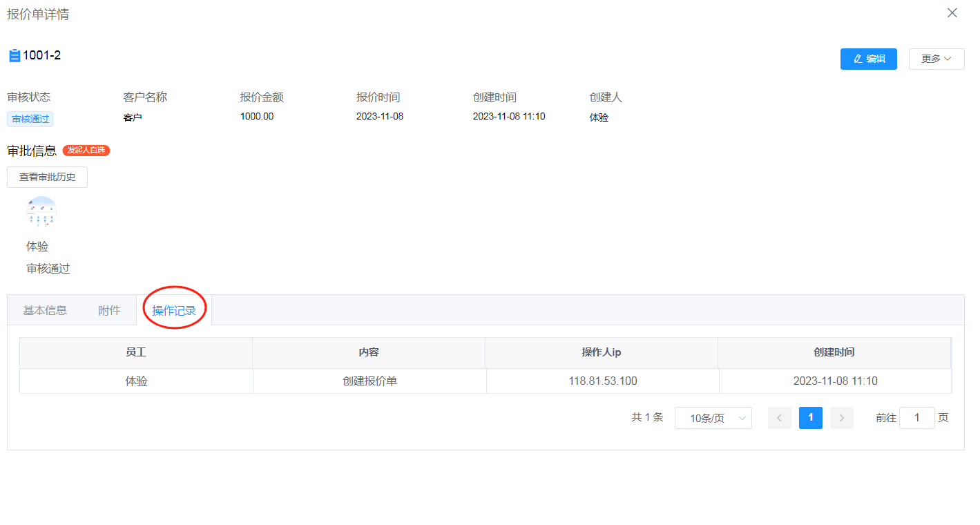Click the blue 编辑 button
This screenshot has width=980, height=525.
pos(868,59)
